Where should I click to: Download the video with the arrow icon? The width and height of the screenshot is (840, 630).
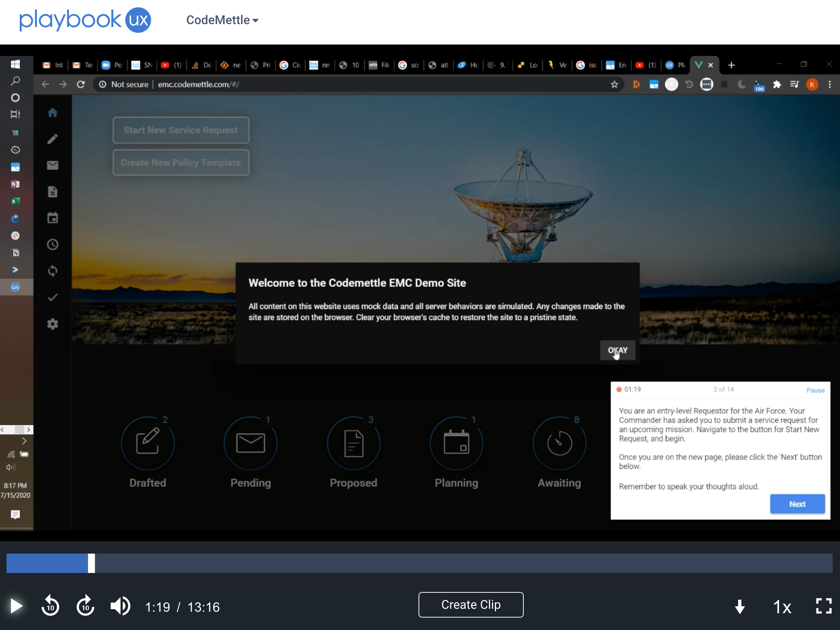739,607
